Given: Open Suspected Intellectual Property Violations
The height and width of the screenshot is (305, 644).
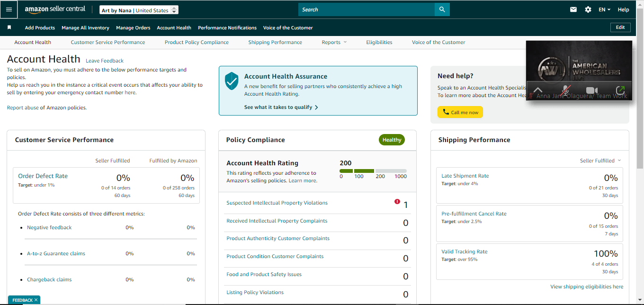Looking at the screenshot, I should point(277,203).
